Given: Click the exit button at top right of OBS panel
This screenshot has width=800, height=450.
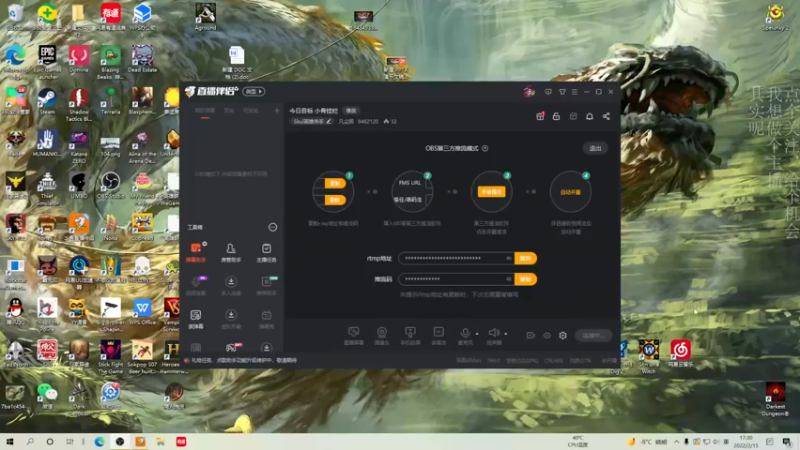Looking at the screenshot, I should (x=595, y=148).
